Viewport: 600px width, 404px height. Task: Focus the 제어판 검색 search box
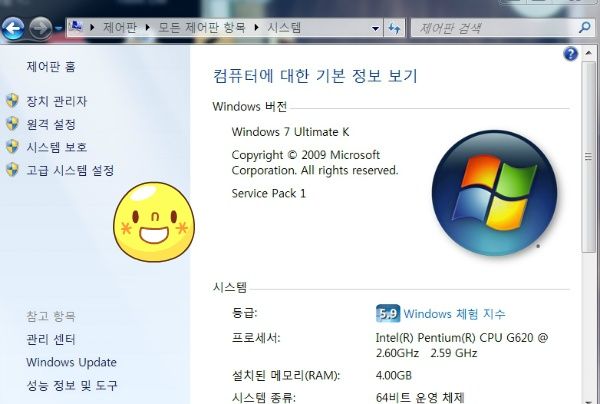(x=494, y=28)
